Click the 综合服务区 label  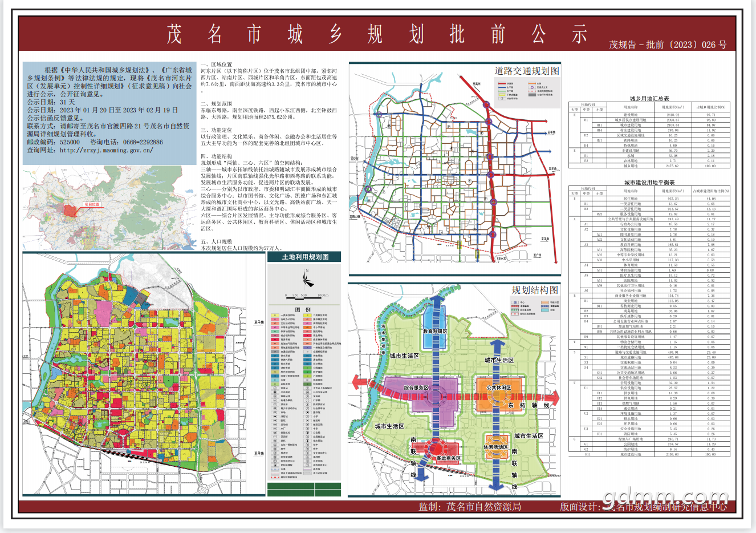click(417, 387)
